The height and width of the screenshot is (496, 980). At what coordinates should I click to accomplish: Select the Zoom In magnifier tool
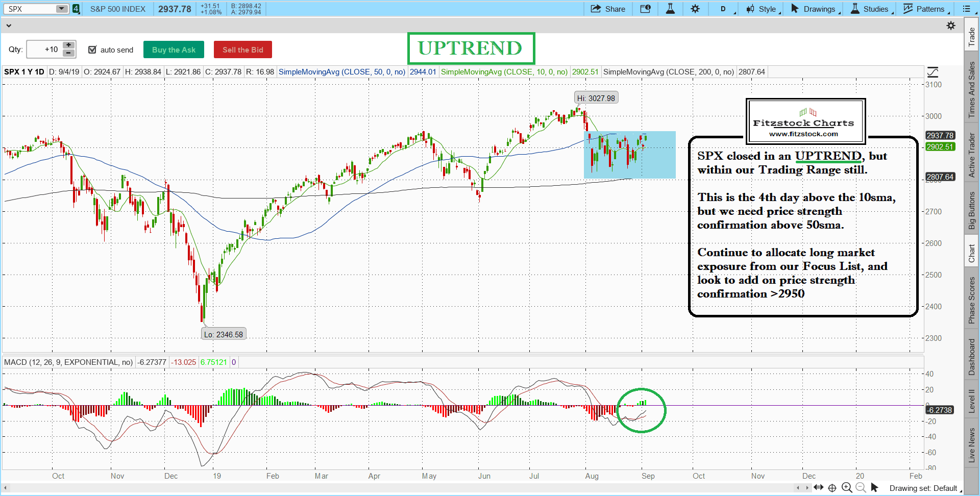[846, 488]
